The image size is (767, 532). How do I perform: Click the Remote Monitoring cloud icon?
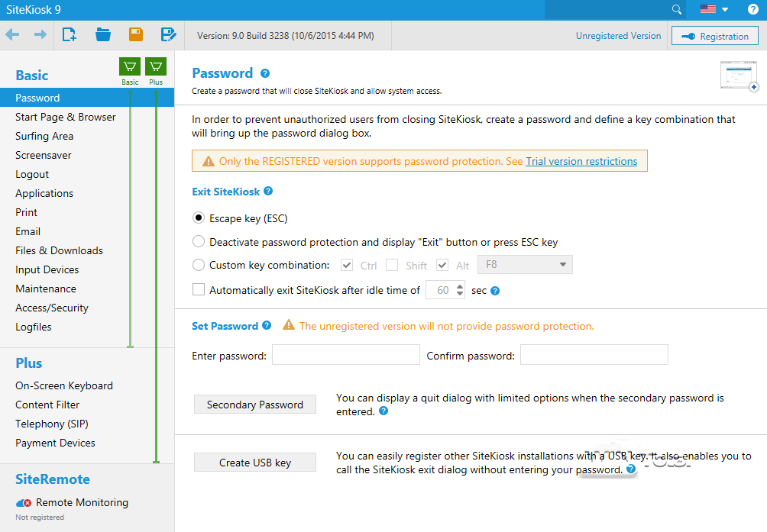[24, 503]
